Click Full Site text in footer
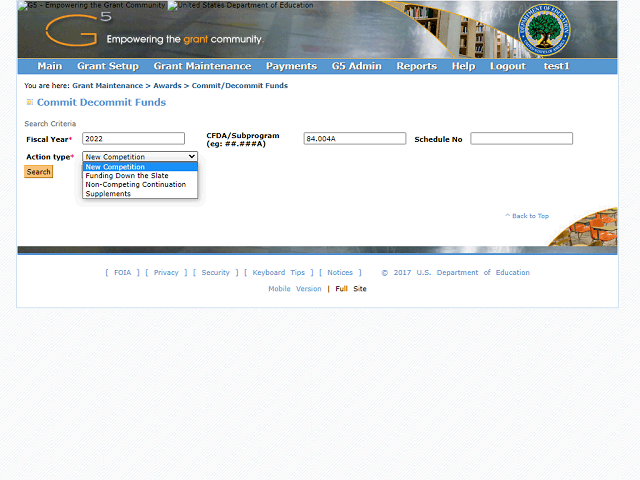Screen dimensions: 640x480 (351, 289)
